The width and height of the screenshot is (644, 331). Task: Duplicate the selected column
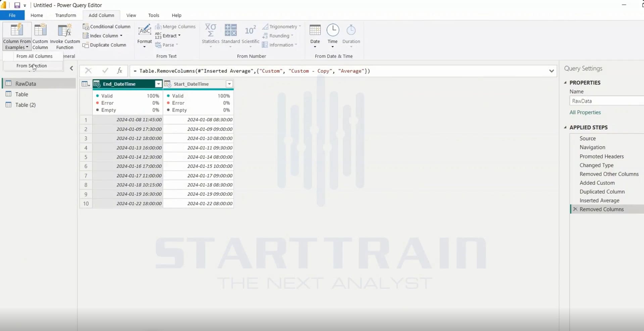tap(104, 45)
